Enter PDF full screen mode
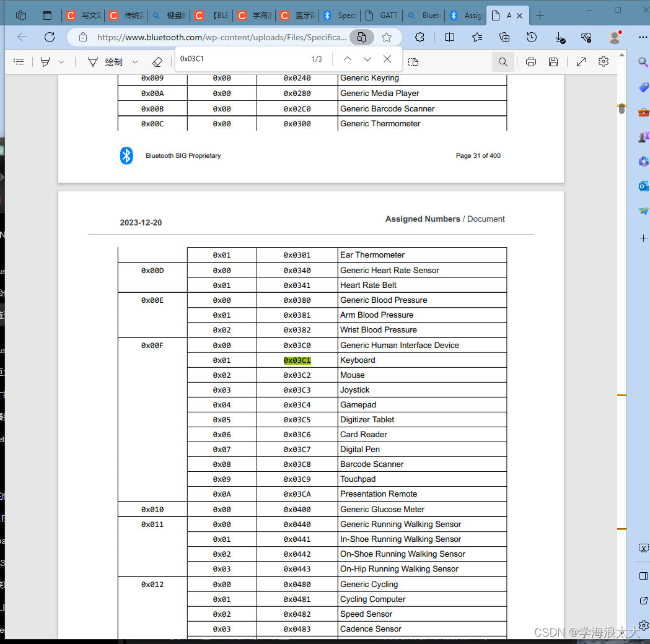The image size is (650, 644). point(581,62)
